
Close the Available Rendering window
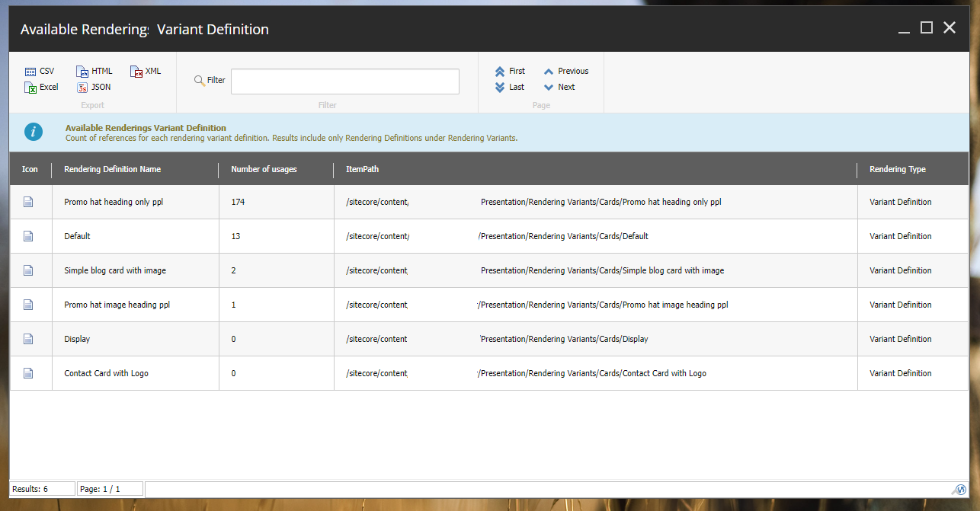tap(950, 28)
